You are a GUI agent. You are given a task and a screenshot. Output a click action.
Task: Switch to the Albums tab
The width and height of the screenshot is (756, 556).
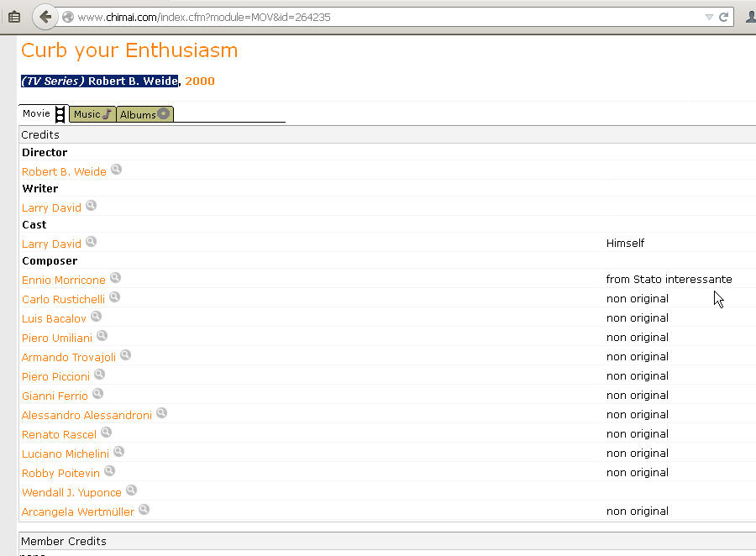(144, 114)
